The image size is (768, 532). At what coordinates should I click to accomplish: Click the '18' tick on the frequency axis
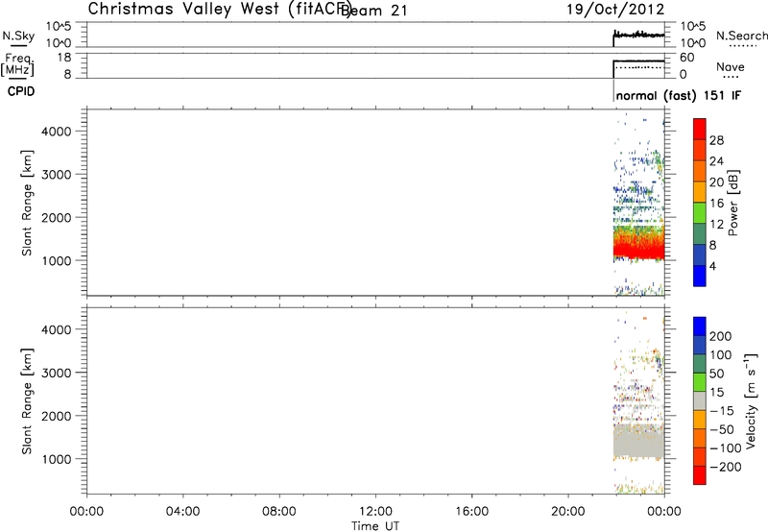[64, 57]
